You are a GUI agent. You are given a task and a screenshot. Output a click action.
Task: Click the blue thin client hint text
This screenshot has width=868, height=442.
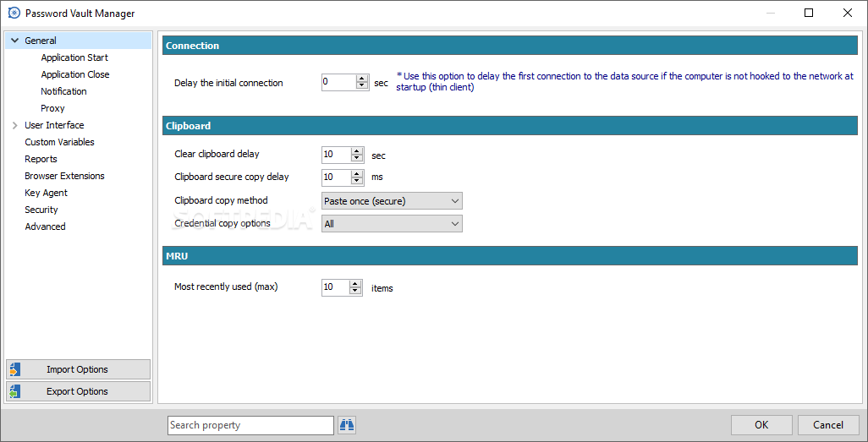625,82
